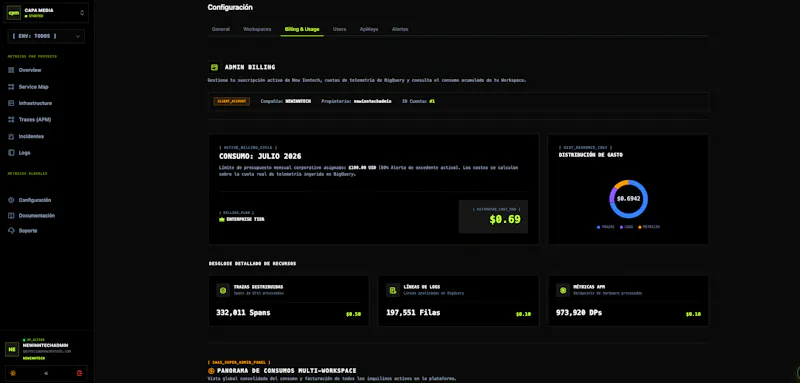The image size is (800, 383).
Task: Click the CLIENT_ACCOUNT badge
Action: click(x=232, y=101)
